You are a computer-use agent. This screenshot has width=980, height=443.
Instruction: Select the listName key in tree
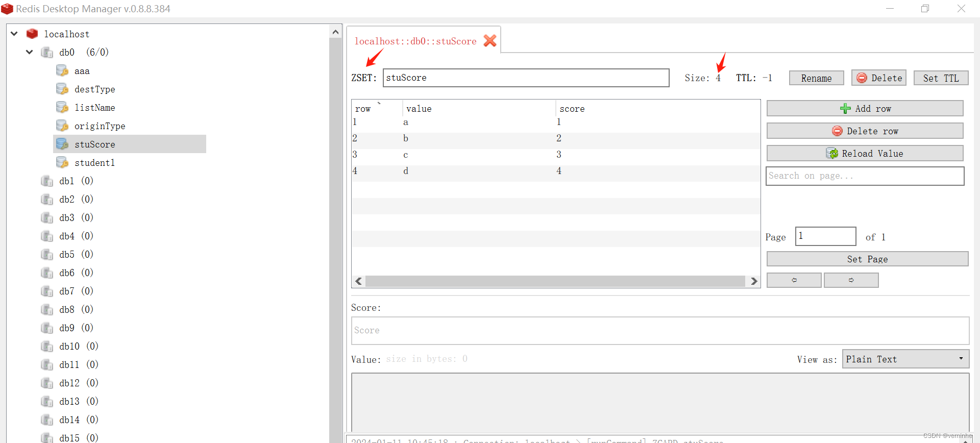tap(95, 107)
